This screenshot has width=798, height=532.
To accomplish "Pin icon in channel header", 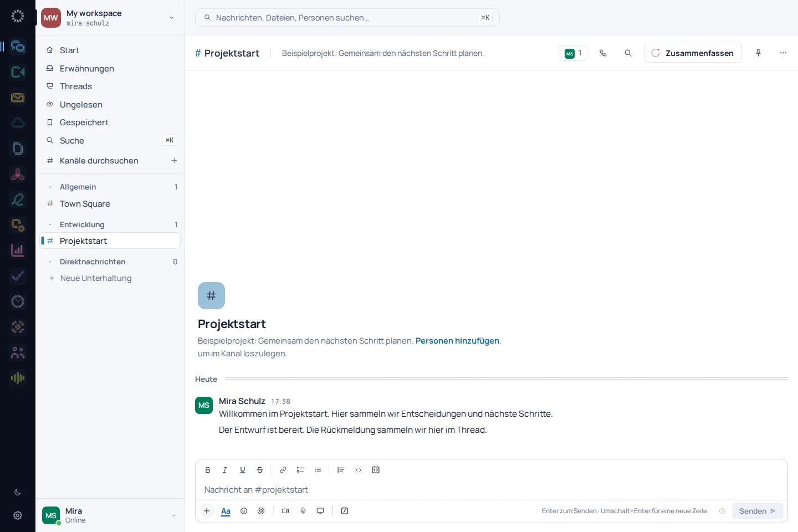I will pyautogui.click(x=758, y=53).
